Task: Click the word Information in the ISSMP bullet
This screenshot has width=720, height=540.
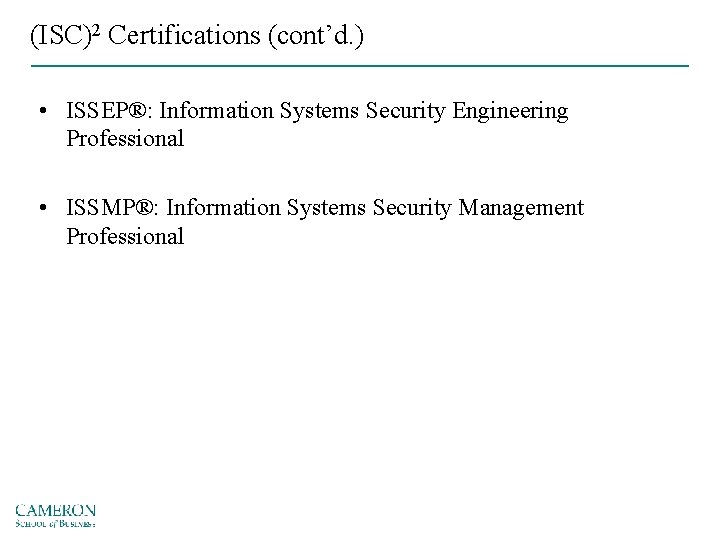Action: (223, 208)
